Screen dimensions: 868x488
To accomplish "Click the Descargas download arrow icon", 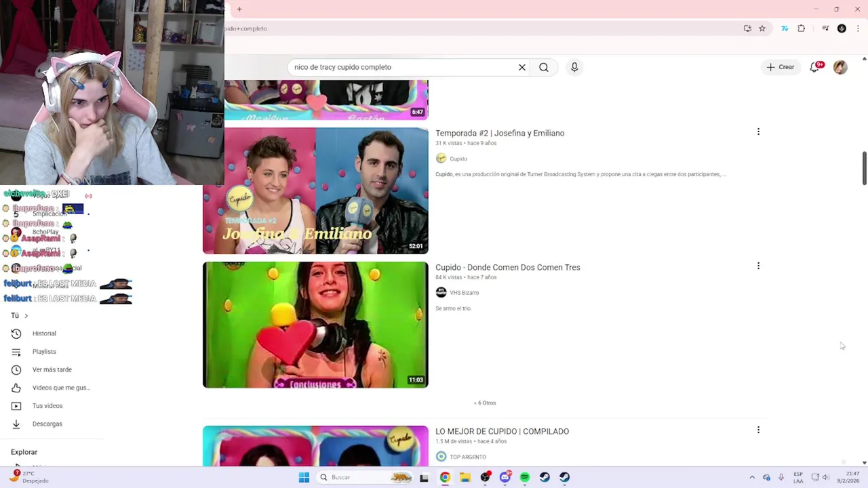I will click(17, 424).
